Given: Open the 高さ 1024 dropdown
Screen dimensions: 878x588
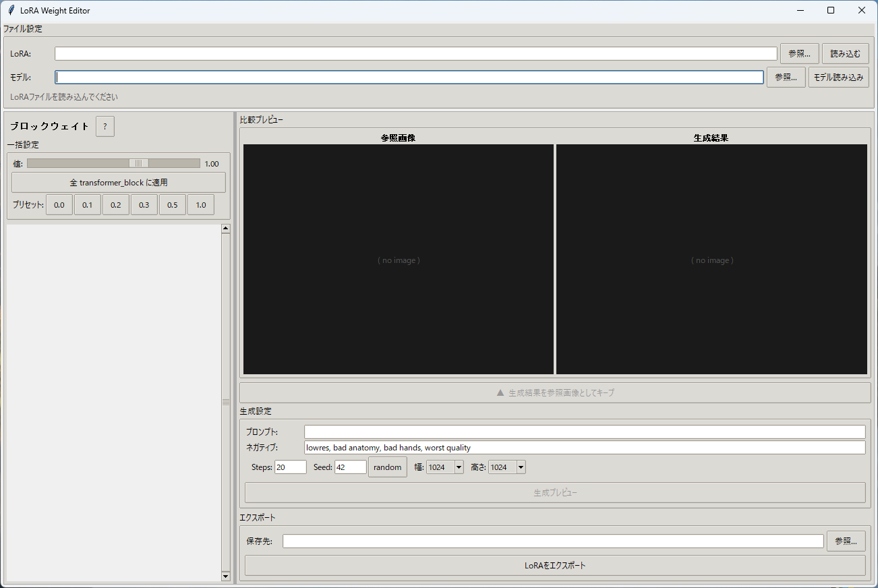Looking at the screenshot, I should [520, 467].
